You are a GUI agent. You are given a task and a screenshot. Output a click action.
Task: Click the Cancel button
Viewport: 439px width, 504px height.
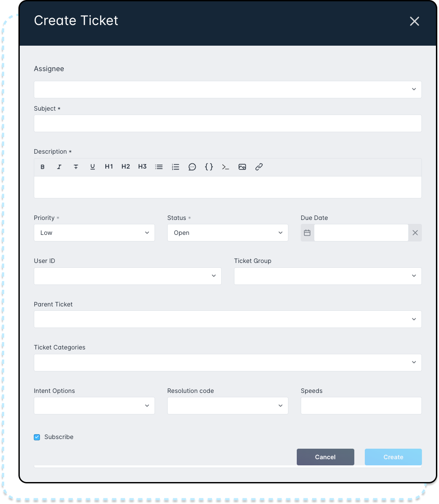click(326, 457)
